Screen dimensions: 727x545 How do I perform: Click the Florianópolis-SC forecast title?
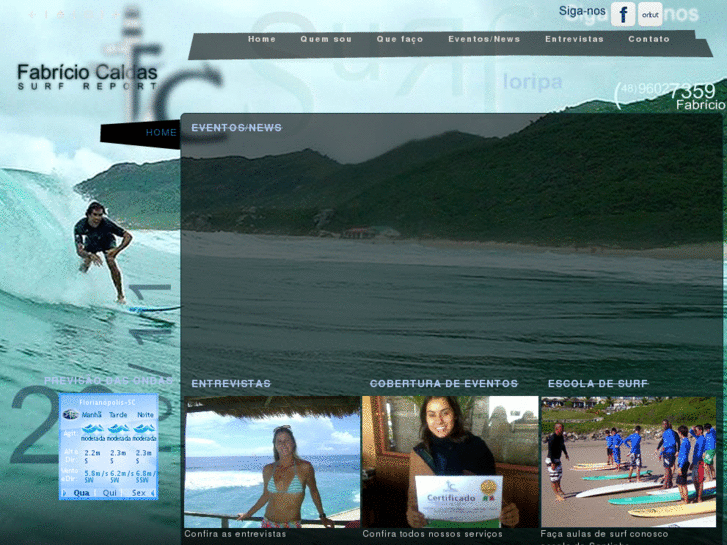tap(108, 403)
